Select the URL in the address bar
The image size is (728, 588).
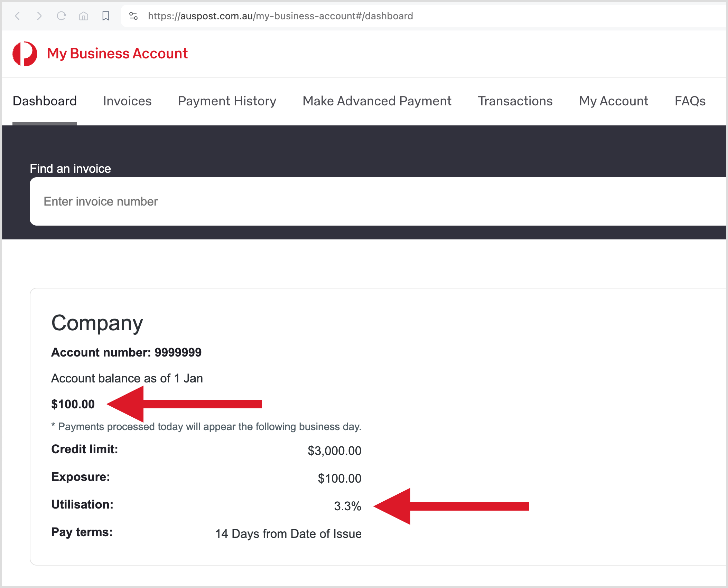(x=280, y=16)
